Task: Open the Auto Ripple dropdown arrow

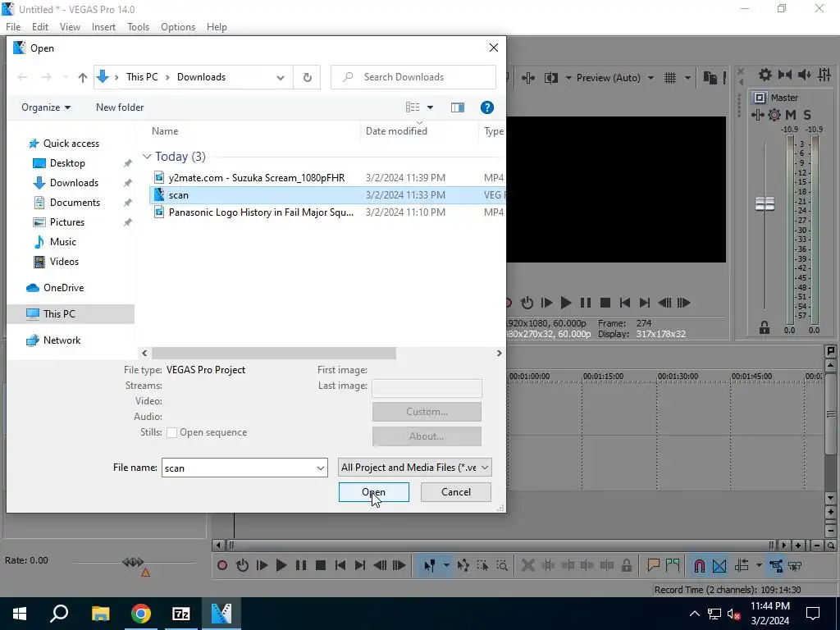Action: tap(759, 566)
